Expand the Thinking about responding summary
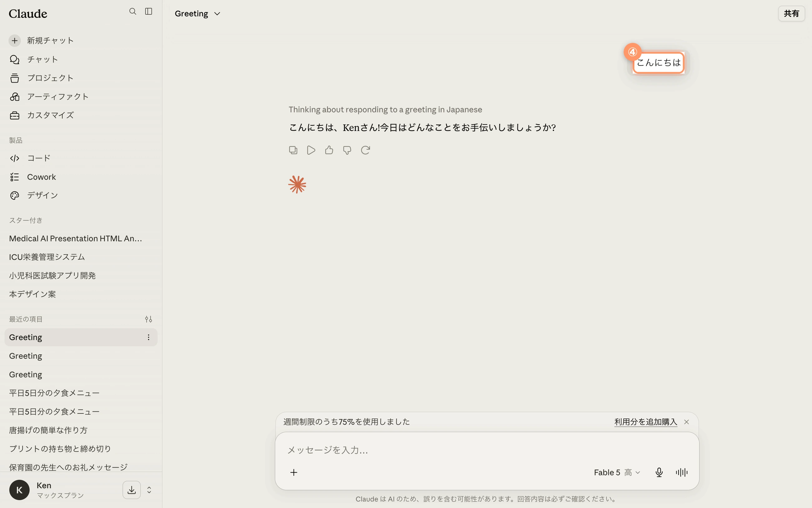 tap(385, 110)
